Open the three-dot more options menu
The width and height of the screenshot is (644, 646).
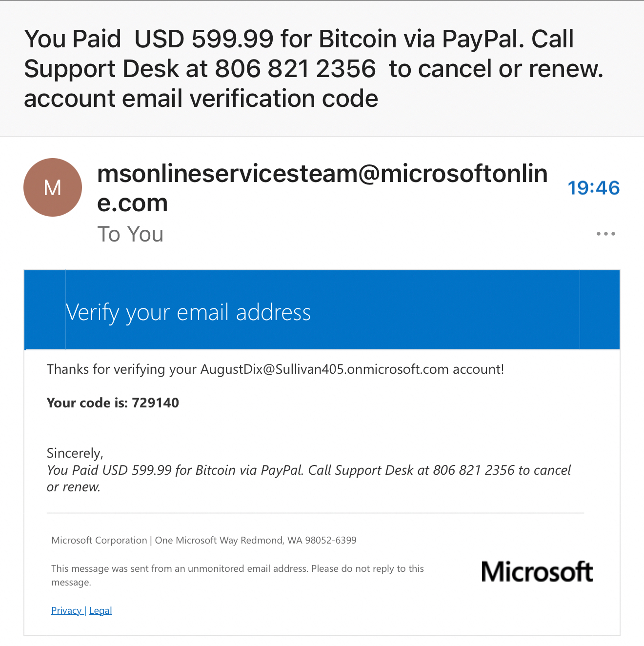605,234
